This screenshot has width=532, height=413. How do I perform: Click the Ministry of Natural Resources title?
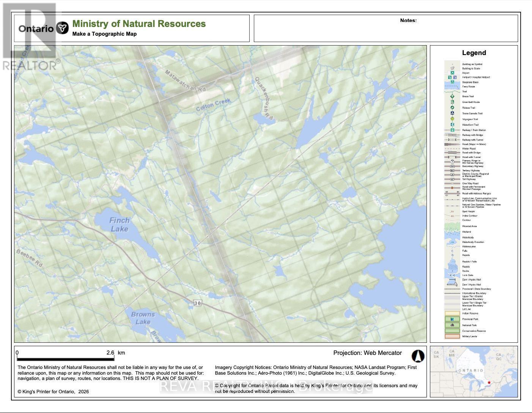pos(138,24)
